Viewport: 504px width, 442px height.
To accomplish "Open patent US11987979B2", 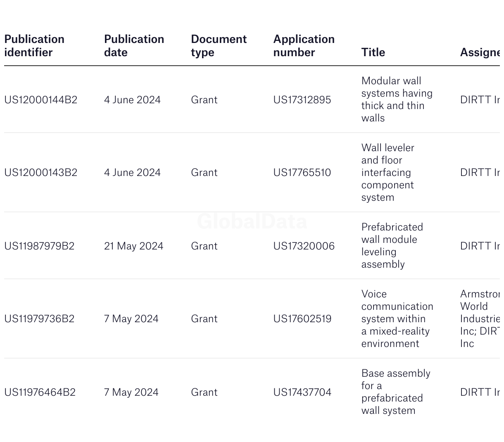I will click(39, 246).
